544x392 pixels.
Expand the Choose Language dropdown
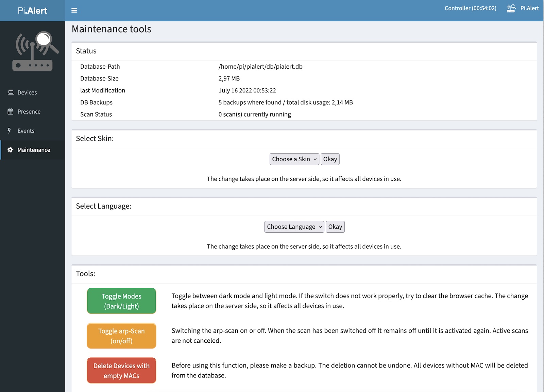tap(294, 227)
